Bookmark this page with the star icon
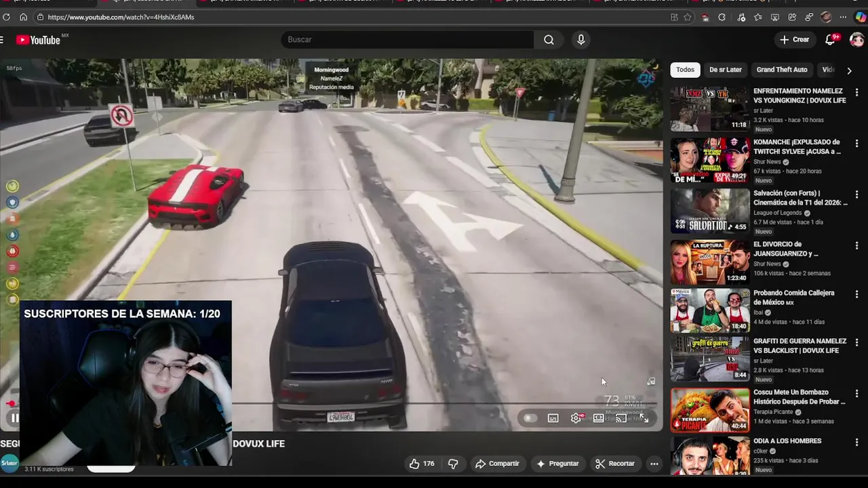Screen dimensions: 868x488 (x=688, y=17)
